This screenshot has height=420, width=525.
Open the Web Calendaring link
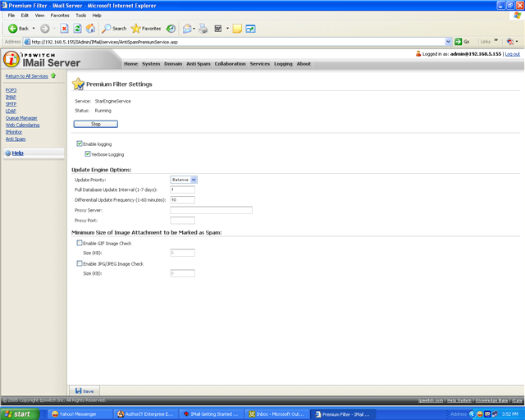[x=22, y=125]
